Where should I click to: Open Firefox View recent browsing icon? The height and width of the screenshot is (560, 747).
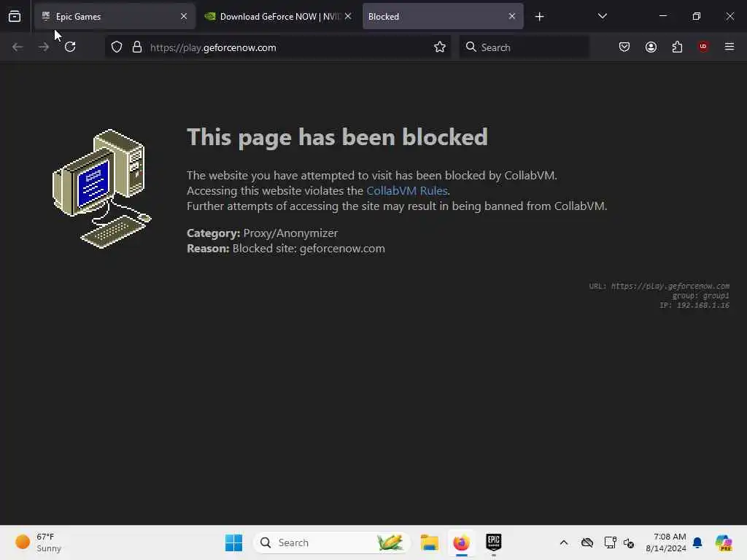tap(15, 16)
